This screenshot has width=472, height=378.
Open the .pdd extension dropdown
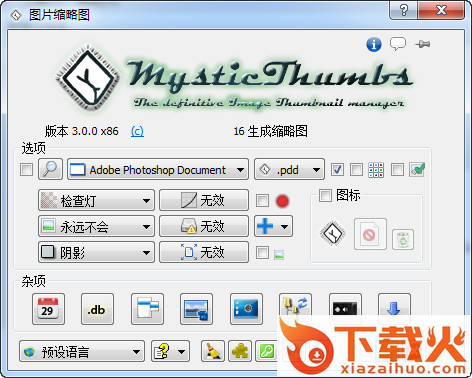pyautogui.click(x=289, y=170)
